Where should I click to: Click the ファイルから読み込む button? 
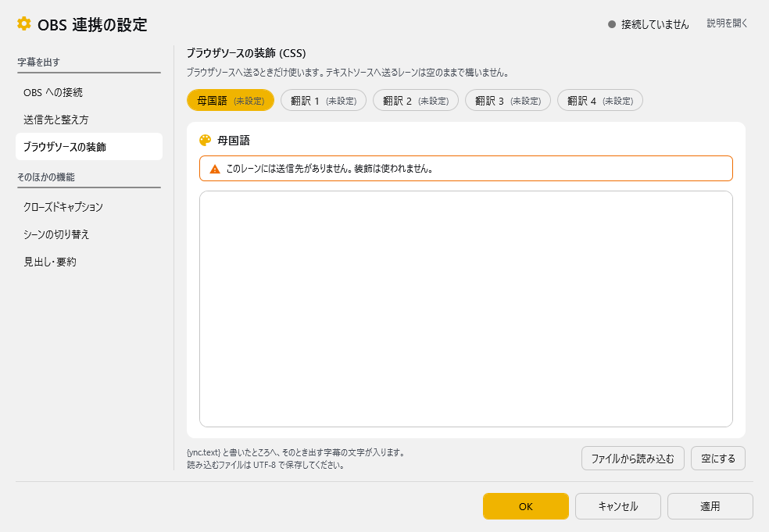coord(633,459)
